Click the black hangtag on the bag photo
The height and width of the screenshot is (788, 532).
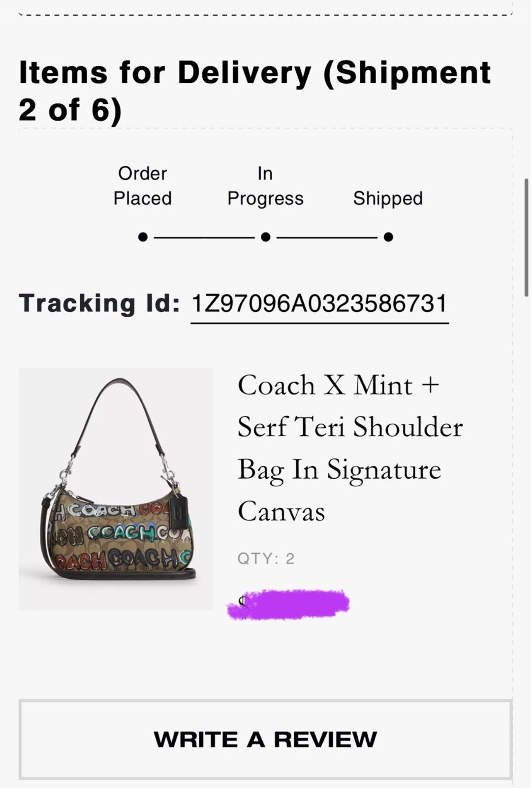click(x=178, y=510)
